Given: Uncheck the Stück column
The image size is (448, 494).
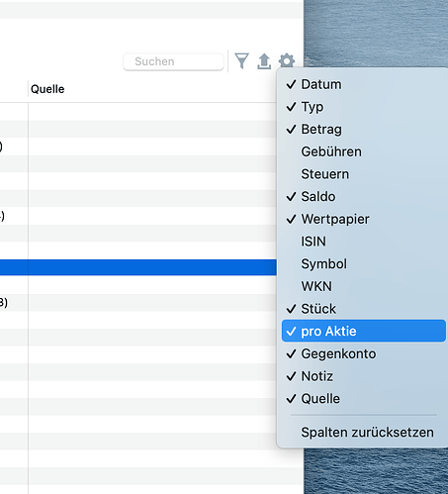Looking at the screenshot, I should point(364,309).
